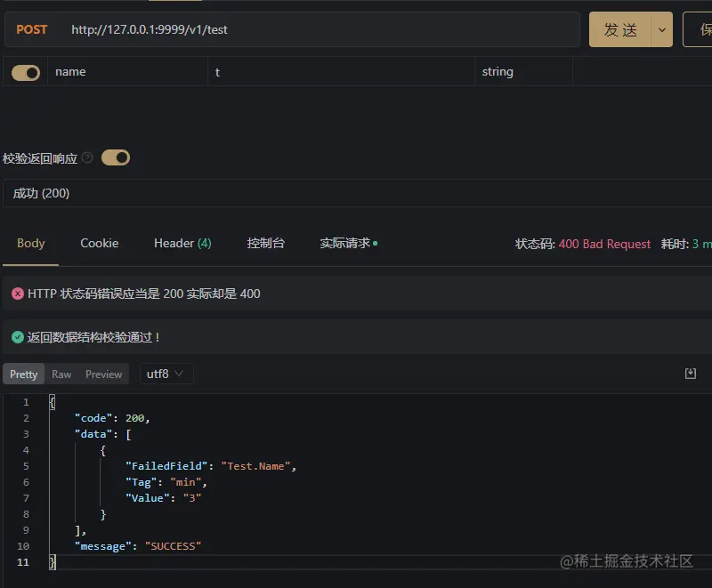Open the Header (4) tab

(x=182, y=243)
